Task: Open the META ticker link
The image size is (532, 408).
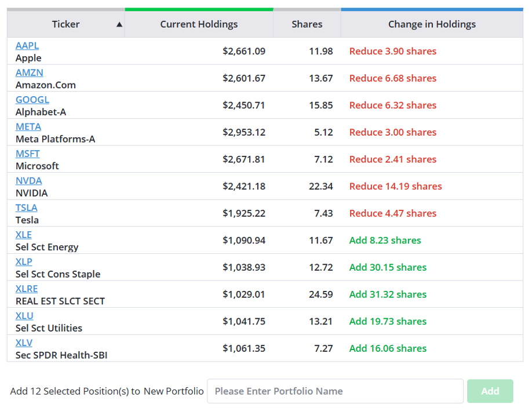Action: pyautogui.click(x=28, y=126)
